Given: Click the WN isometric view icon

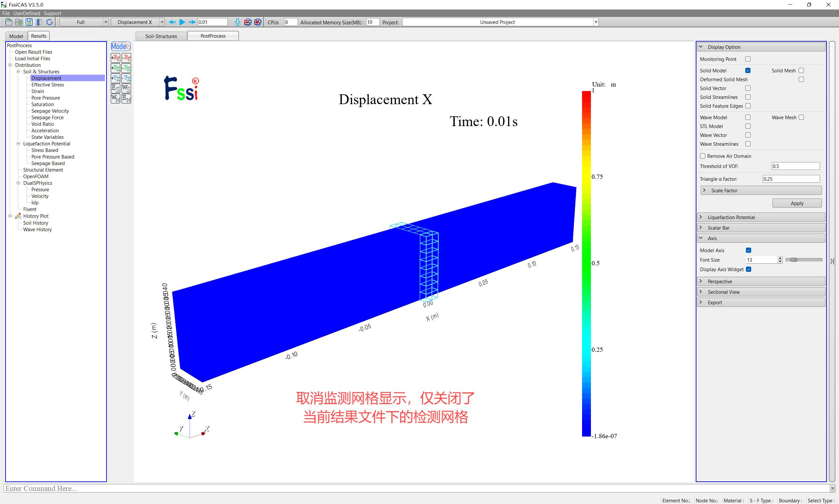Looking at the screenshot, I should click(x=116, y=99).
